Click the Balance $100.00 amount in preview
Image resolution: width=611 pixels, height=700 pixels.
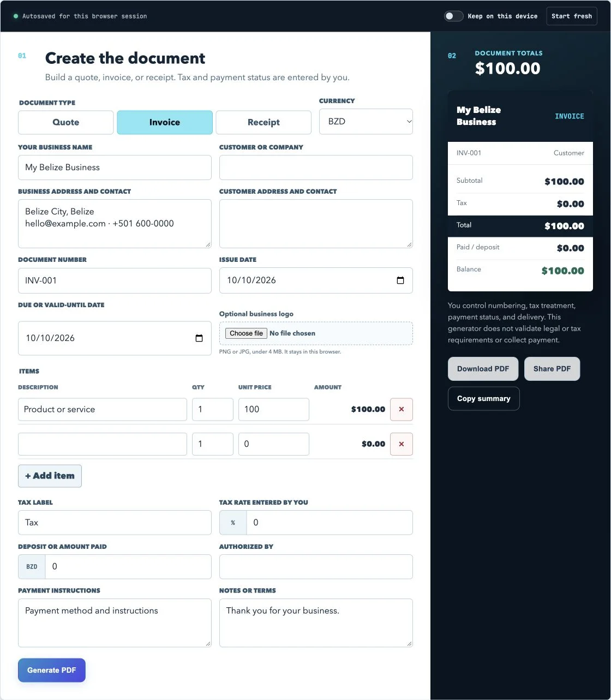coord(562,271)
